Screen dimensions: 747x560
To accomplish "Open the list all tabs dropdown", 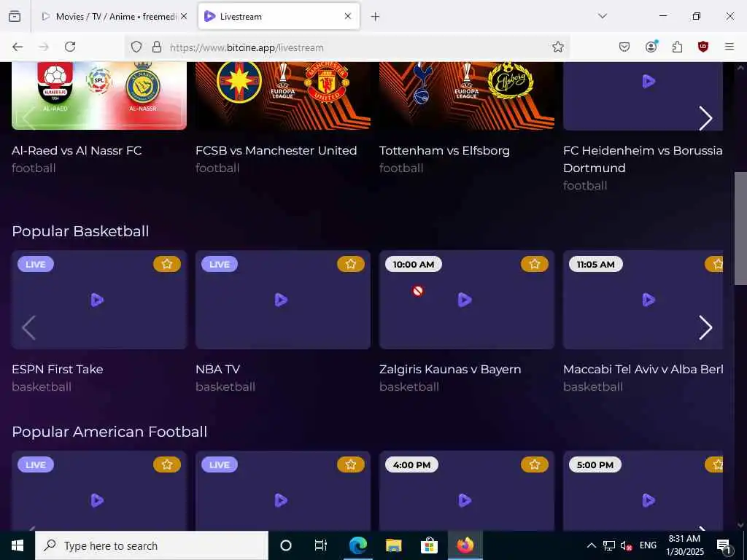I will (603, 16).
